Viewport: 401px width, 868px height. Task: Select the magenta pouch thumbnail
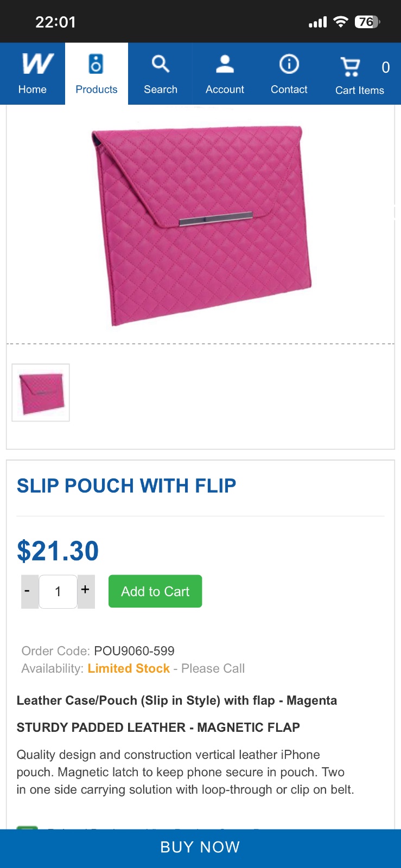tap(41, 392)
